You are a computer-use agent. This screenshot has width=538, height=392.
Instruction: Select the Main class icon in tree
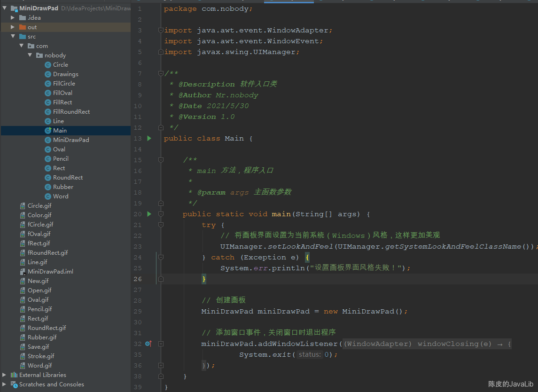point(48,131)
